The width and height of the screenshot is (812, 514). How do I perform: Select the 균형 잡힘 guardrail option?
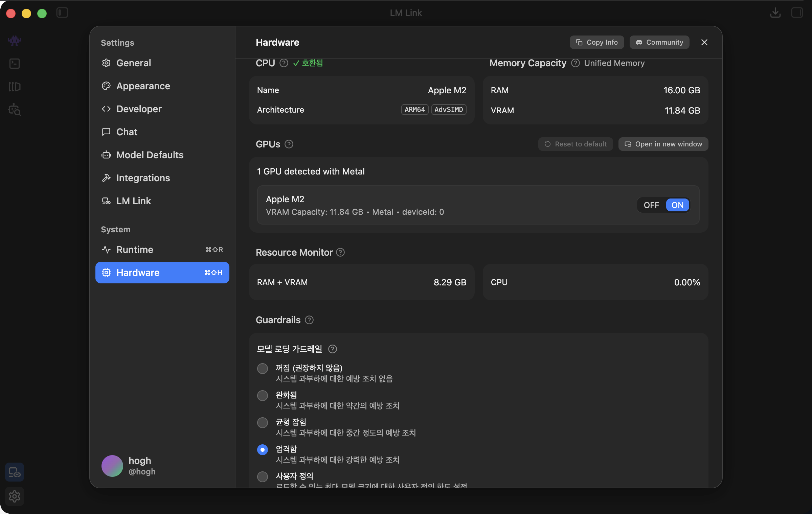(263, 422)
